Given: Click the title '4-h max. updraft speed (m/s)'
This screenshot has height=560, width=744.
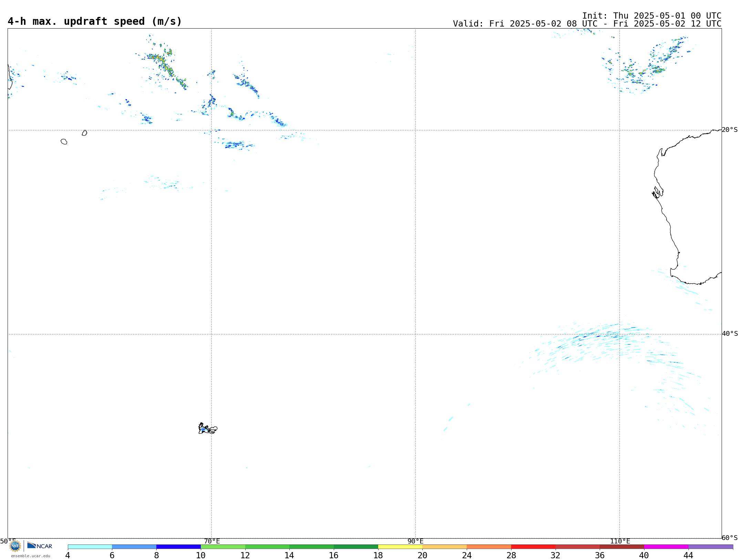Looking at the screenshot, I should 95,21.
